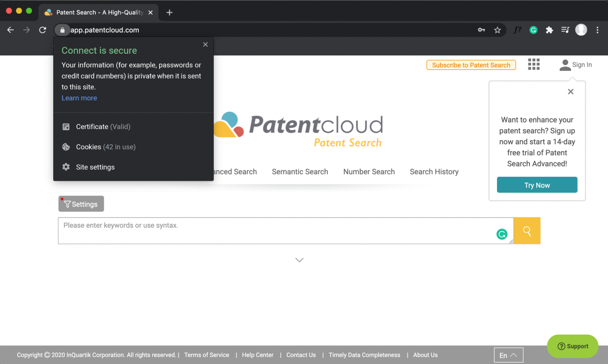Click the Sign In user icon
608x364 pixels.
(x=565, y=65)
